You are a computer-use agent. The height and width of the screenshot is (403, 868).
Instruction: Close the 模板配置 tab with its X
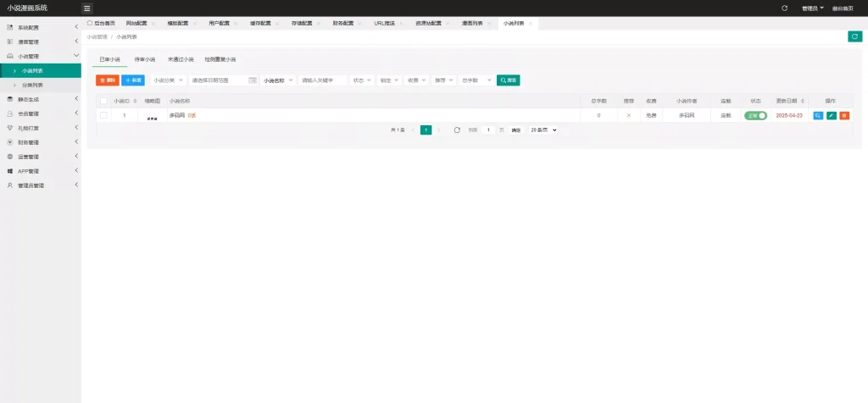[194, 24]
